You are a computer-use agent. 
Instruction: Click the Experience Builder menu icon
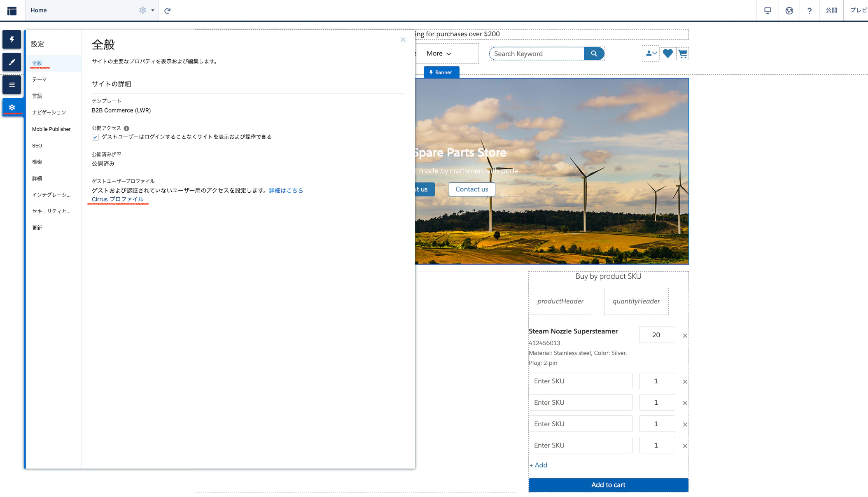(x=12, y=11)
